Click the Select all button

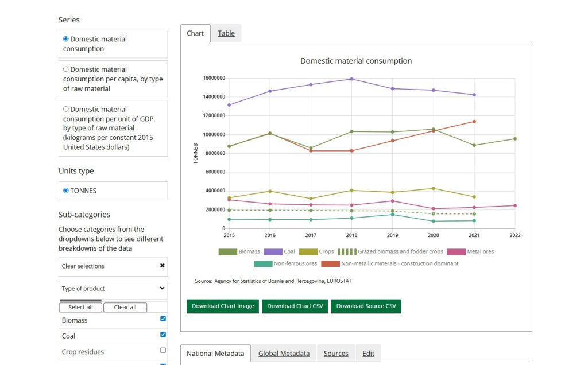pos(80,307)
